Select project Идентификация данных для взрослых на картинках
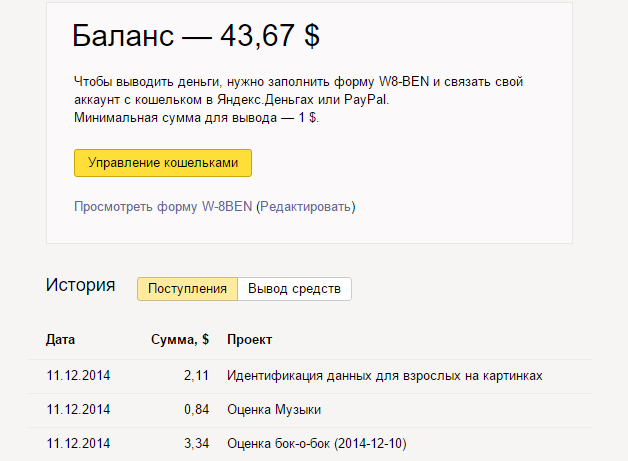 click(385, 375)
